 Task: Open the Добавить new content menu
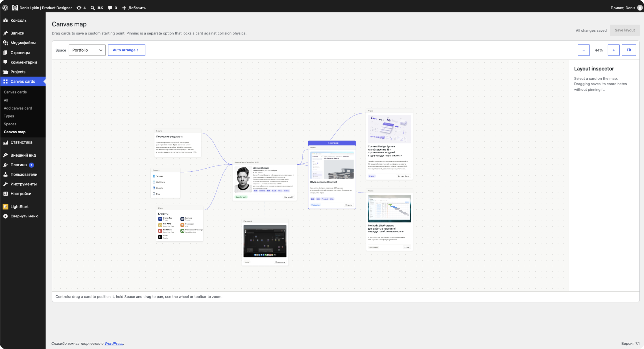coord(134,8)
